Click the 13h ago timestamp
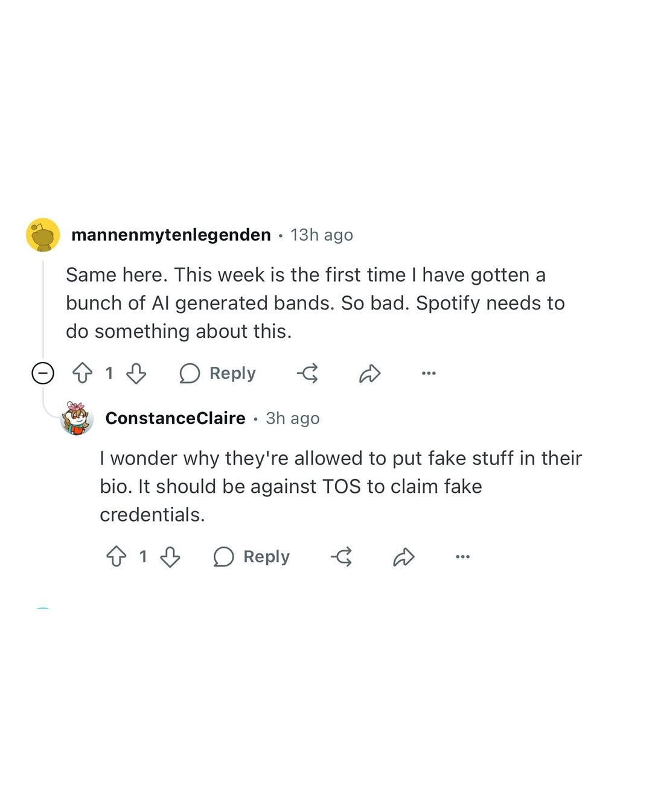This screenshot has width=652, height=812. [322, 235]
